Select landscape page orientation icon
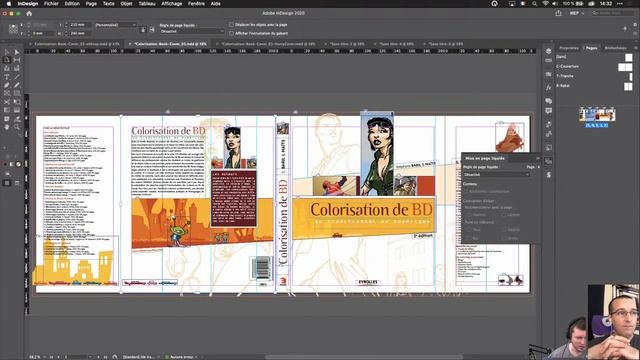Image resolution: width=640 pixels, height=360 pixels. 152,29
